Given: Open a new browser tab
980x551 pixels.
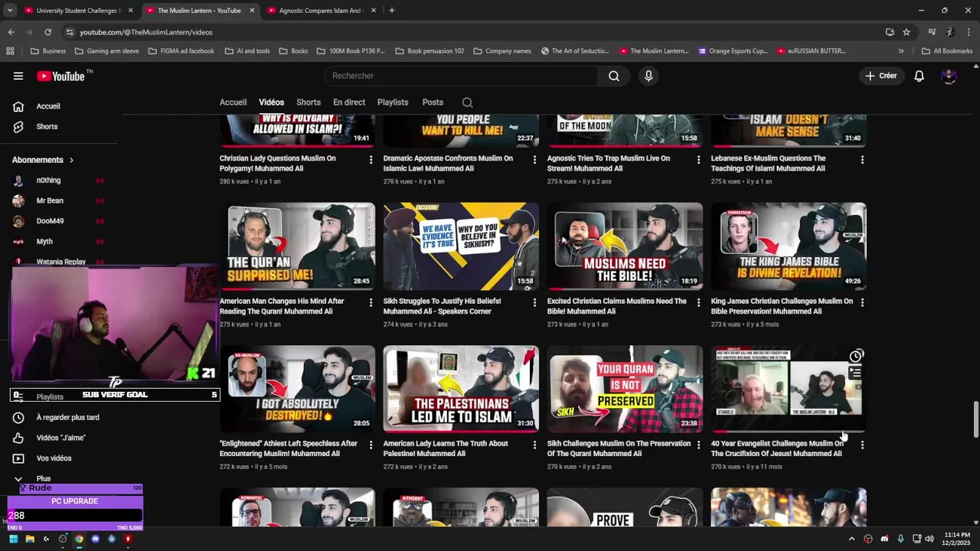Looking at the screenshot, I should pos(391,11).
